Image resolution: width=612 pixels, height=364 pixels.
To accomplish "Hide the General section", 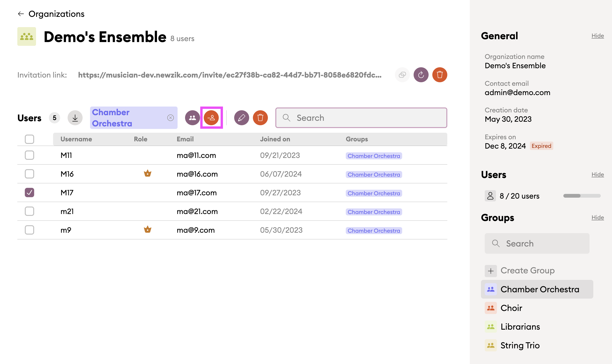I will tap(597, 36).
